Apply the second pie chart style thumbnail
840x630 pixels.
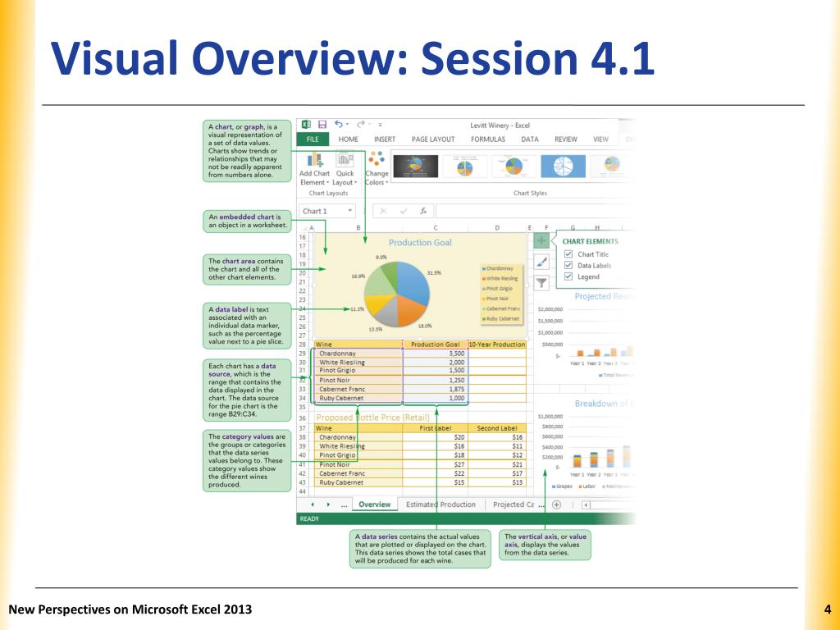tap(465, 166)
